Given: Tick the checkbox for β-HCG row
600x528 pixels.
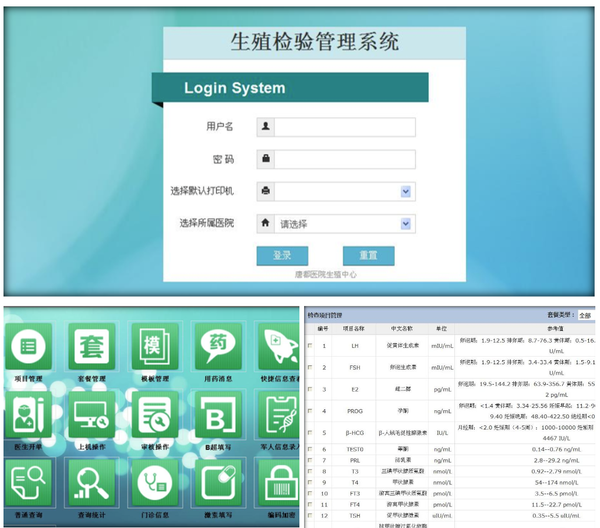Looking at the screenshot, I should click(309, 433).
